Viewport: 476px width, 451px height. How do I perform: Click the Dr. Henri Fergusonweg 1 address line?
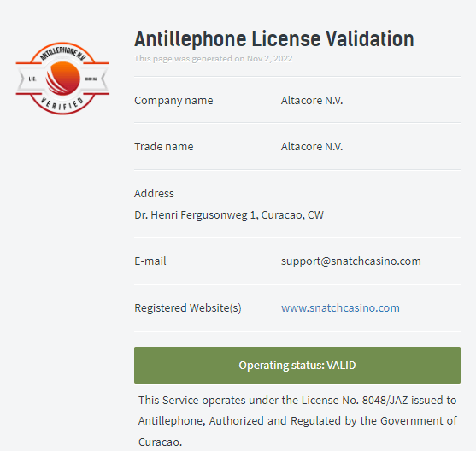pyautogui.click(x=229, y=215)
